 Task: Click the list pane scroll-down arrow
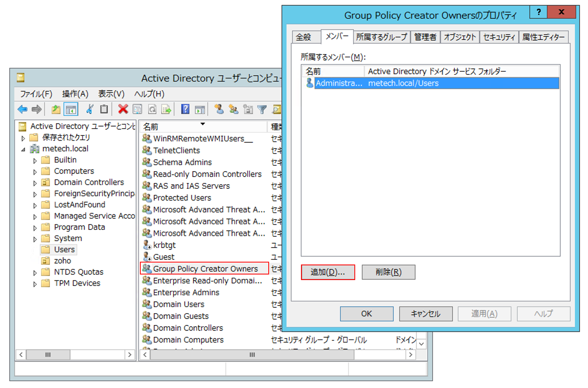422,343
